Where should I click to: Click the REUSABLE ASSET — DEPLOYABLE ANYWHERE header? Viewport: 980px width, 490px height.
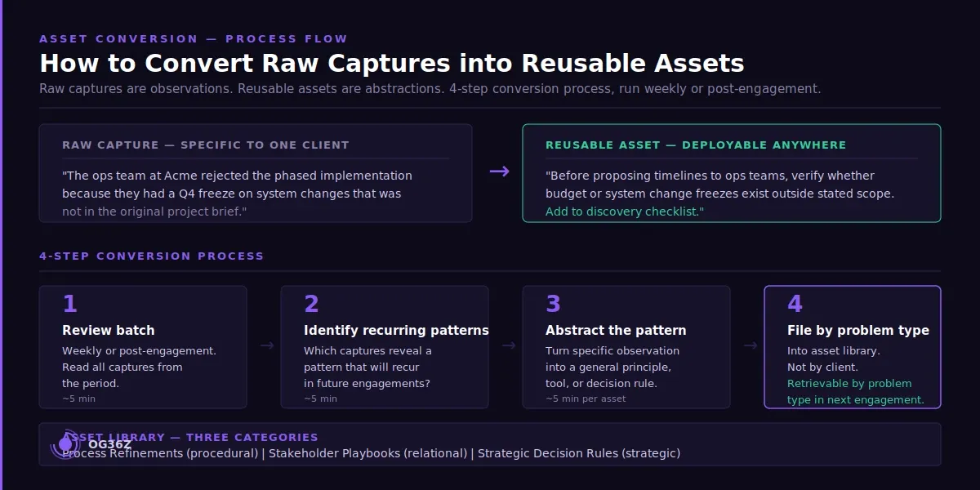tap(696, 145)
